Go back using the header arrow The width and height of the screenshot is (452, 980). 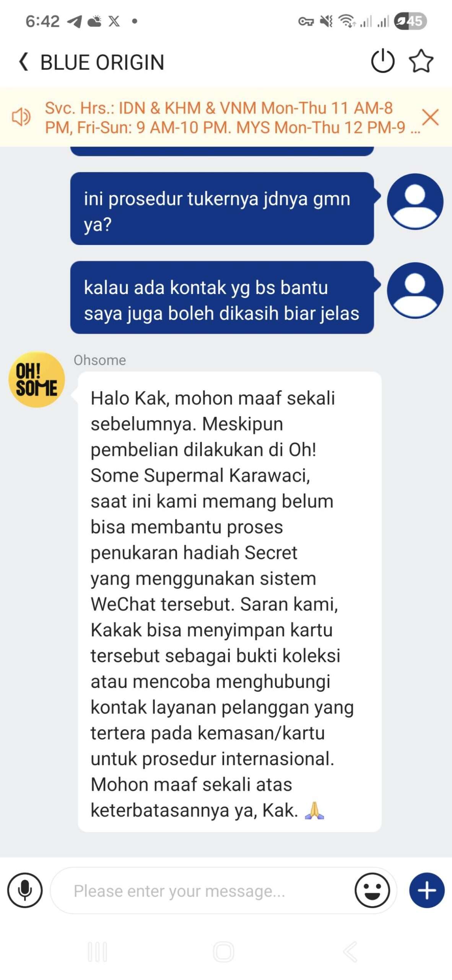click(24, 62)
